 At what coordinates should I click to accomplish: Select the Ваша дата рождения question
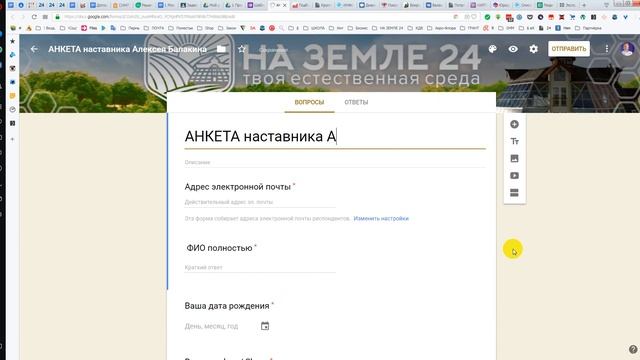point(227,306)
